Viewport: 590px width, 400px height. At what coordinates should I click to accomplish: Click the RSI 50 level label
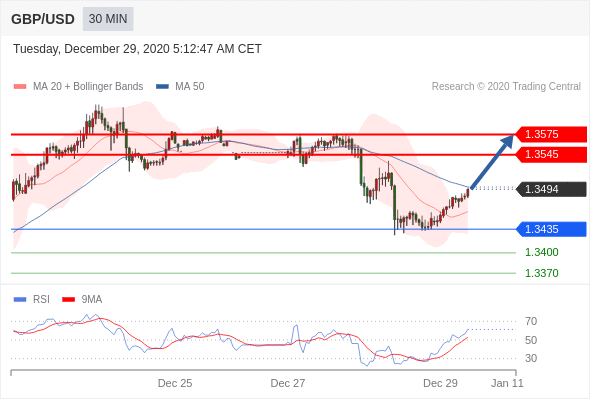pyautogui.click(x=531, y=340)
